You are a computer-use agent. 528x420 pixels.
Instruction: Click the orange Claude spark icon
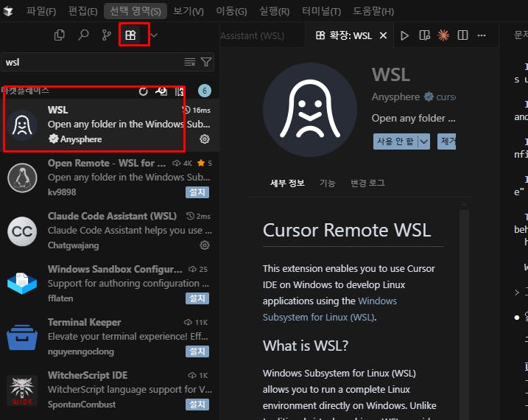tap(443, 35)
